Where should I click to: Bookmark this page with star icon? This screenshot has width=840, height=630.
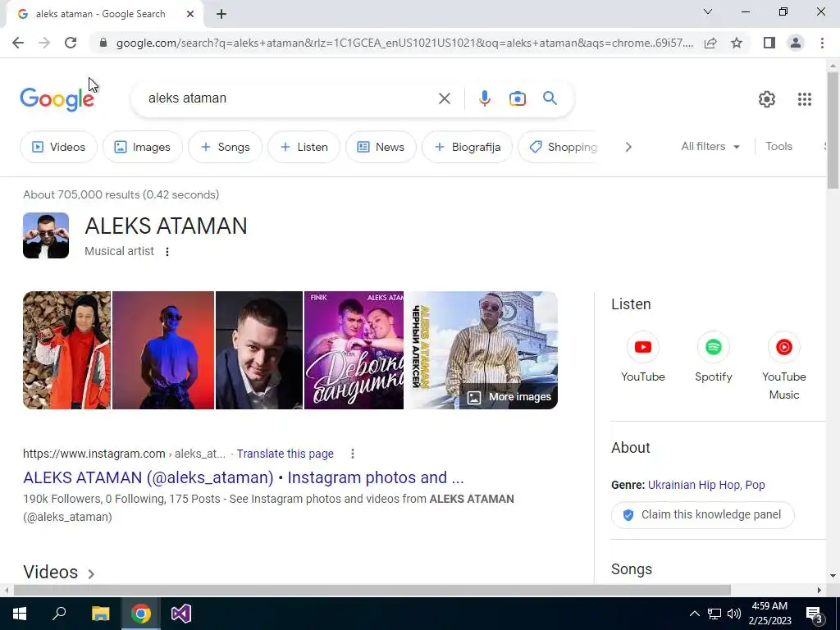tap(737, 43)
